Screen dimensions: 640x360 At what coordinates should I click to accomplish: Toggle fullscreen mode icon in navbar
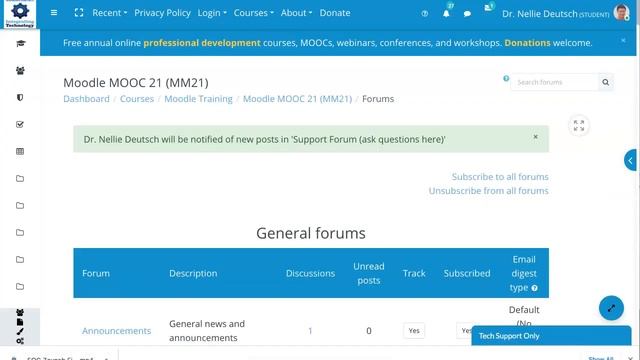click(x=79, y=13)
